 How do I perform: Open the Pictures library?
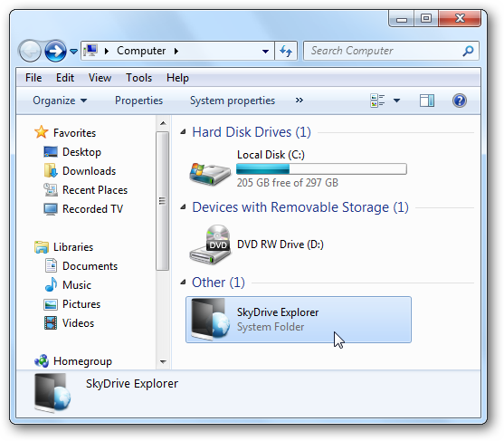tap(81, 304)
